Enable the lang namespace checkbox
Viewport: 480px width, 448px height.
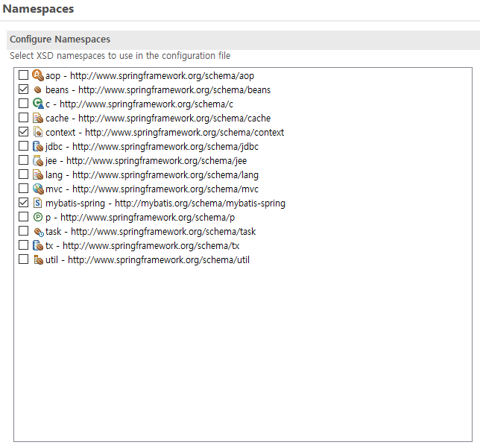[x=24, y=174]
